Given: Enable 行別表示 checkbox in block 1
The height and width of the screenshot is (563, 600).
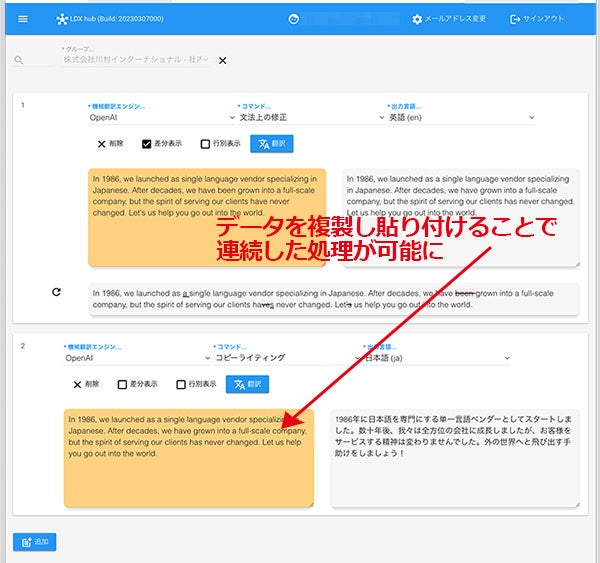Looking at the screenshot, I should click(x=205, y=144).
